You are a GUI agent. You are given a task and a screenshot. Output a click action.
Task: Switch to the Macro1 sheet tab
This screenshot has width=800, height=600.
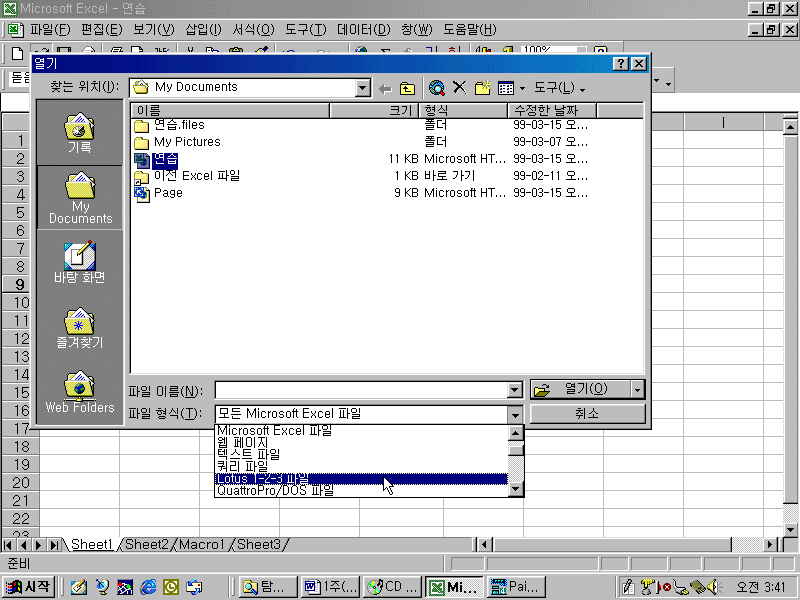(x=202, y=545)
